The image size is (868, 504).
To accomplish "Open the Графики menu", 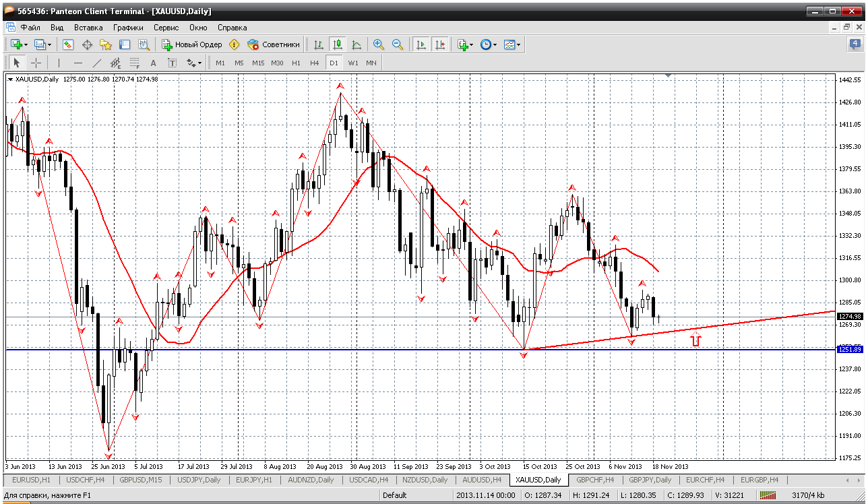I will click(x=128, y=28).
